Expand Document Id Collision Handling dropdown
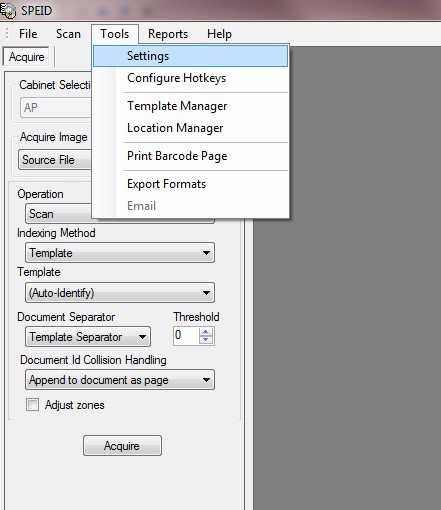The image size is (441, 510). click(120, 380)
